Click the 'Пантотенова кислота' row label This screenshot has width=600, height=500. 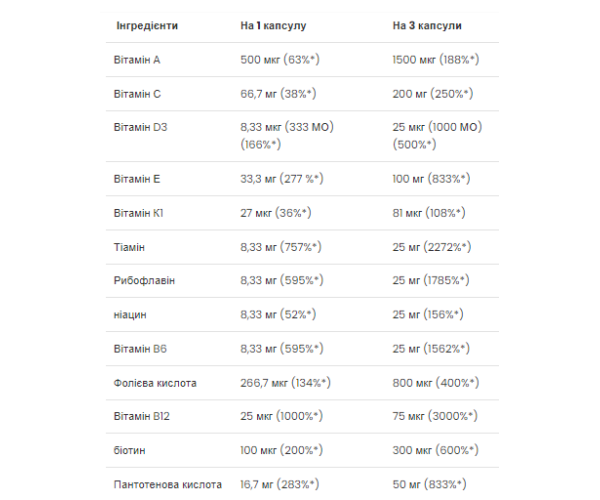point(166,484)
